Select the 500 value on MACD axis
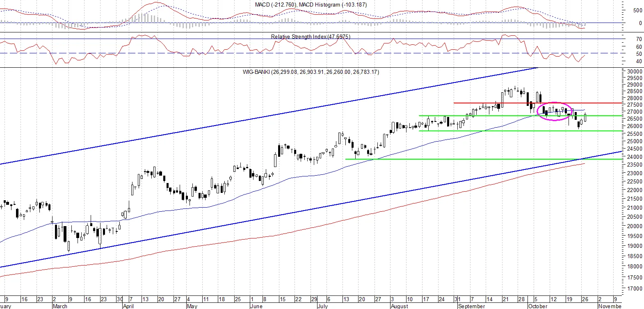 click(x=638, y=11)
